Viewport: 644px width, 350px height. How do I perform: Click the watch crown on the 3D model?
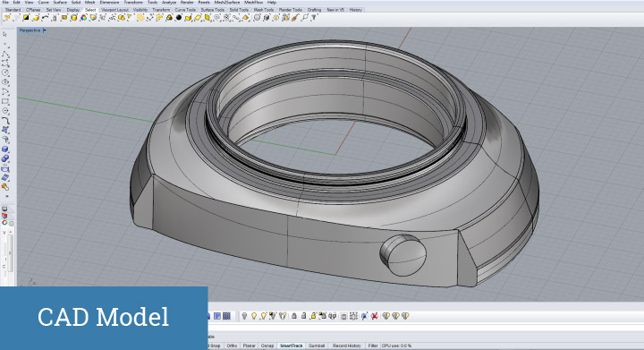403,255
